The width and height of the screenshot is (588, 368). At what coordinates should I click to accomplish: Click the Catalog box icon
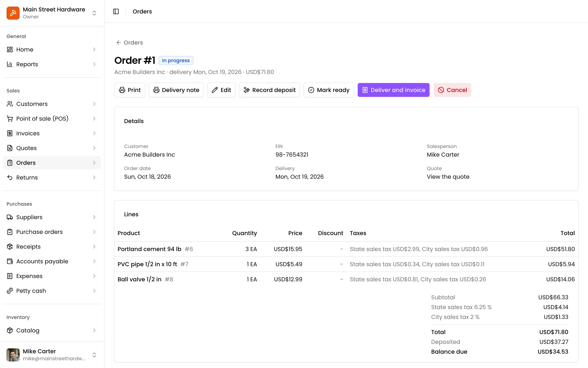[x=10, y=330]
